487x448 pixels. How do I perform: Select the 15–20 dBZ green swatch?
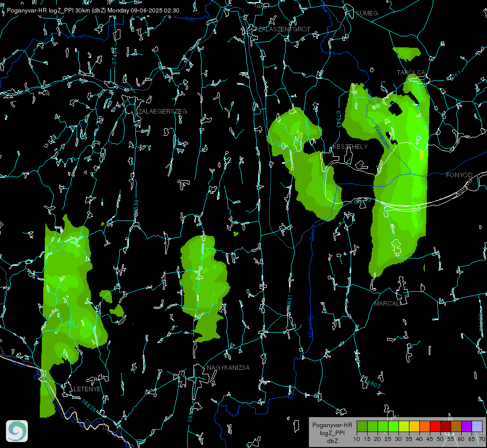click(373, 426)
